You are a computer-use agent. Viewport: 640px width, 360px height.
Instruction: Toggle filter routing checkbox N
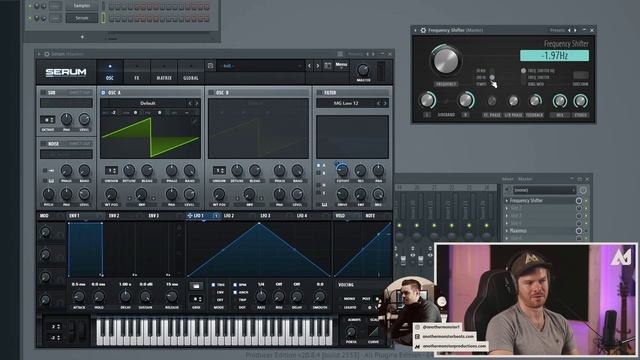(319, 185)
